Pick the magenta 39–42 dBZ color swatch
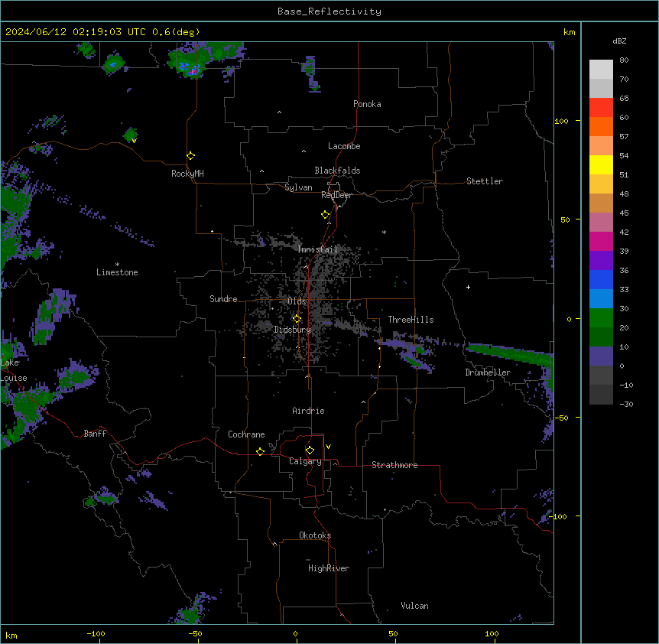 (601, 241)
